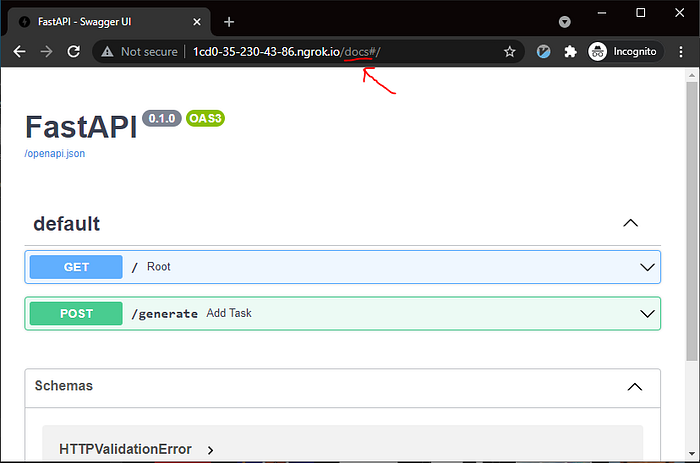
Task: Click the tab search dropdown circle icon
Action: (x=565, y=22)
